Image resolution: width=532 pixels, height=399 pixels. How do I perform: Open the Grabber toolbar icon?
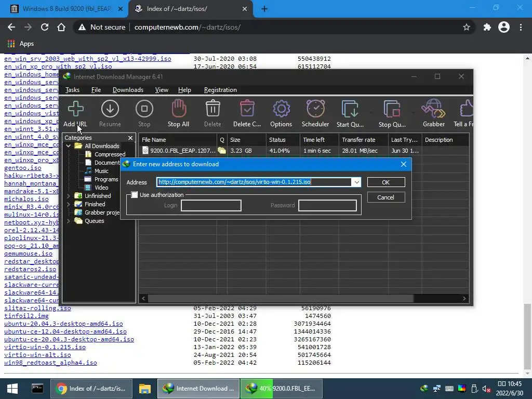(x=434, y=109)
